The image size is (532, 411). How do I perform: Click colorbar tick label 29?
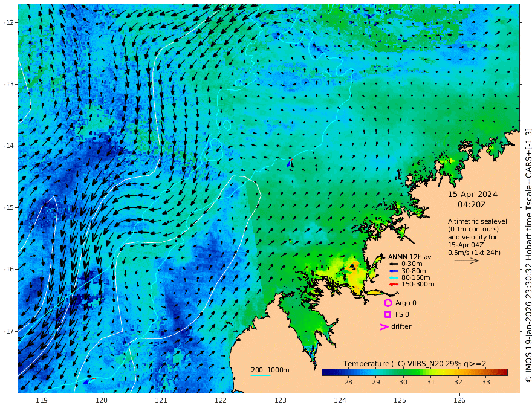tap(376, 382)
